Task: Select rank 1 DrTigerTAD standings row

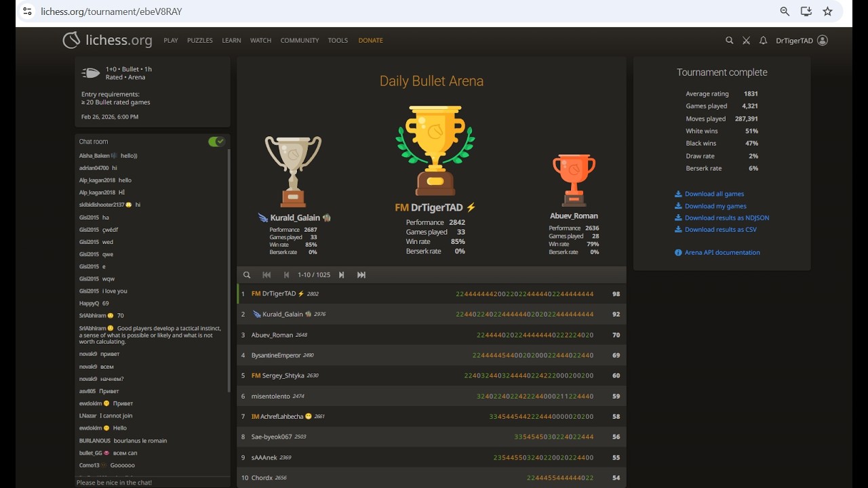Action: pyautogui.click(x=431, y=294)
